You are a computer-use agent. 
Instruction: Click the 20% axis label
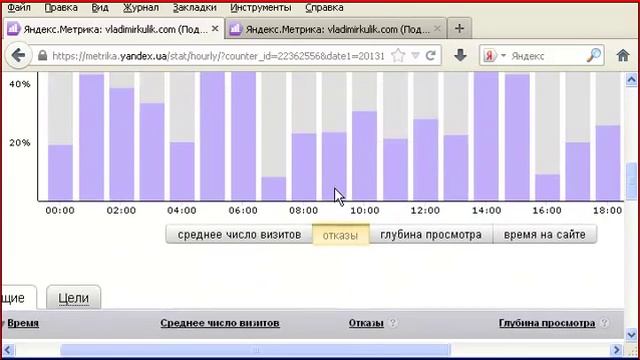(20, 143)
